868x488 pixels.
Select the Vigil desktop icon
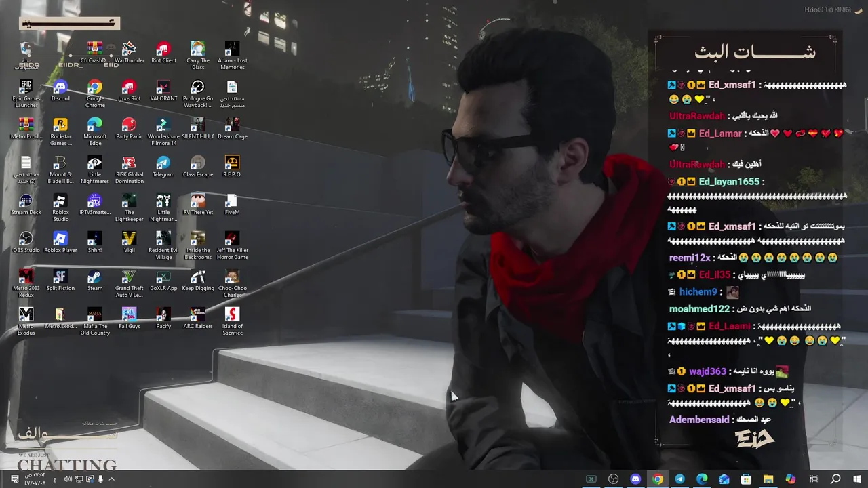point(129,243)
